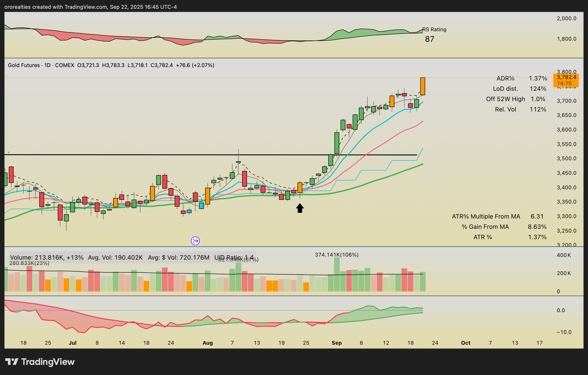Click the purple contract rollover circle icon
Image resolution: width=588 pixels, height=375 pixels.
pyautogui.click(x=195, y=241)
